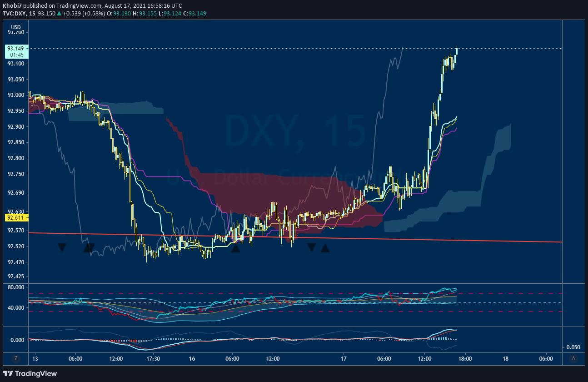
Task: Click the 17:30 time axis label
Action: [154, 359]
